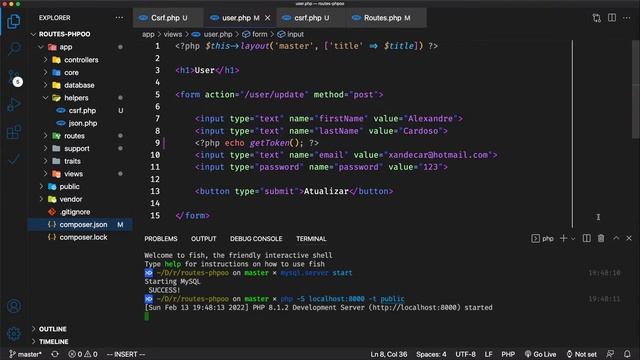Open the Explorer view in activity bar
Screen dimensions: 640x360
14,21
